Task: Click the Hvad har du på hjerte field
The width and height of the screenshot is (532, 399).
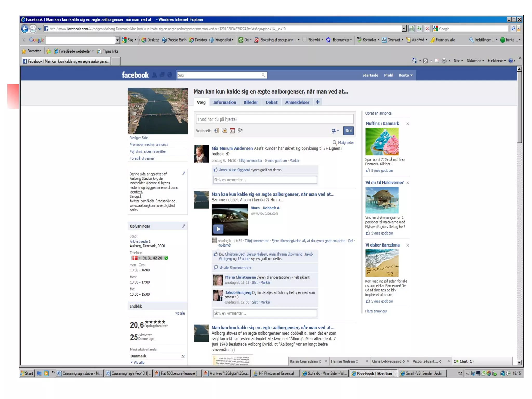Action: pos(274,119)
